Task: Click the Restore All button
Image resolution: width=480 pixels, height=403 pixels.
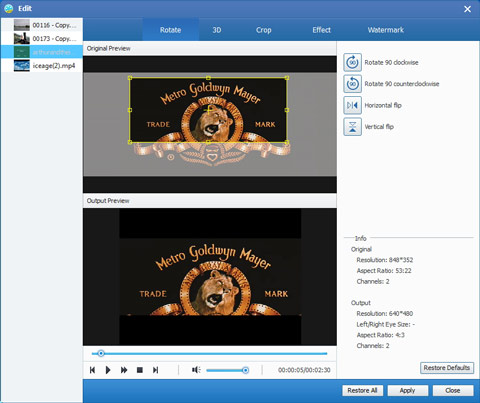Action: [362, 390]
